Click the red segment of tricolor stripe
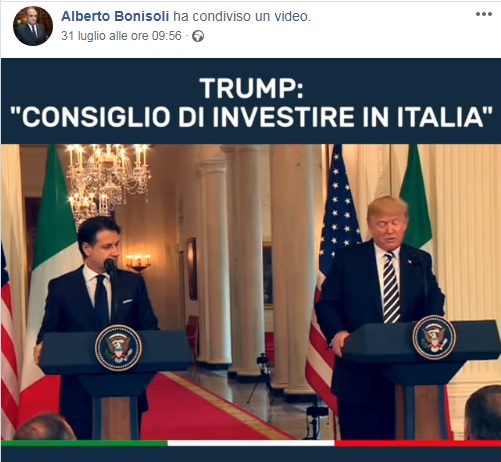 pyautogui.click(x=418, y=443)
